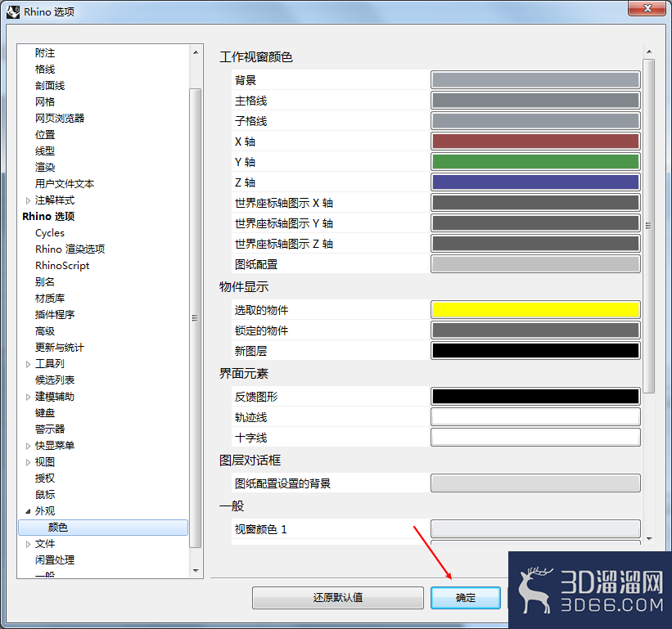Collapse the 外观 tree node

coord(28,511)
